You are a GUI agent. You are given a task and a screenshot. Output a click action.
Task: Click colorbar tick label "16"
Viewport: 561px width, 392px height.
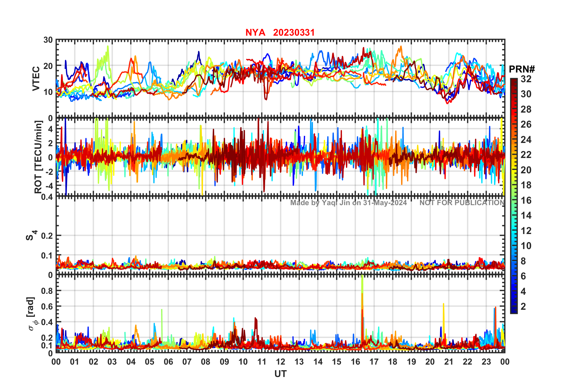[526, 200]
